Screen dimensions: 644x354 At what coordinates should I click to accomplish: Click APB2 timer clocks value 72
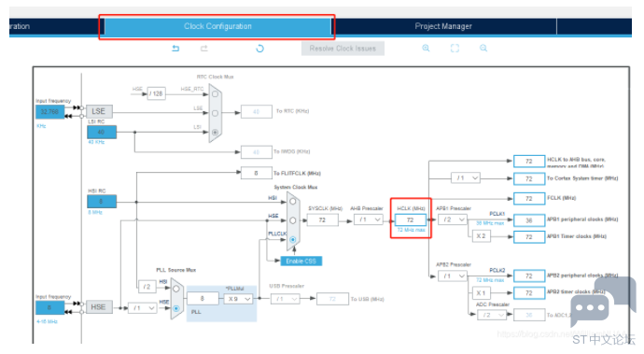point(529,293)
